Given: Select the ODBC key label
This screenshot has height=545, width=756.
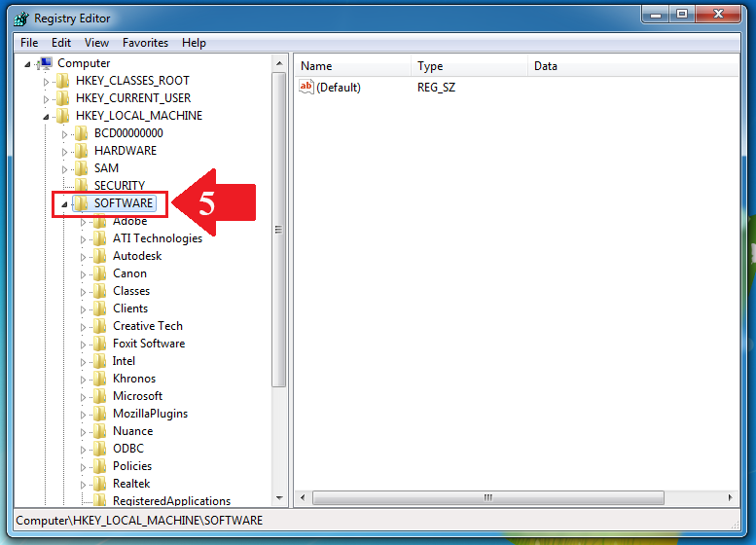Looking at the screenshot, I should [x=128, y=449].
